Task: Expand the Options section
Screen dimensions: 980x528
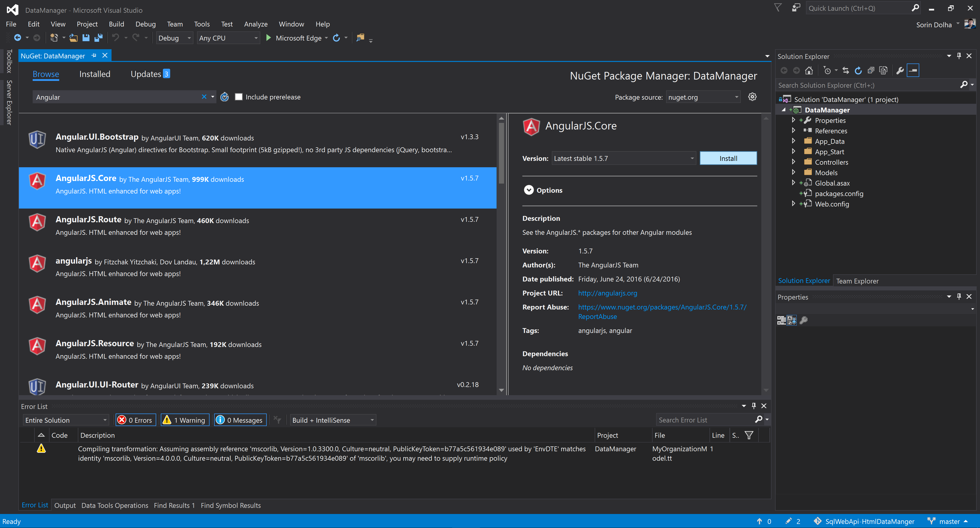Action: point(529,190)
